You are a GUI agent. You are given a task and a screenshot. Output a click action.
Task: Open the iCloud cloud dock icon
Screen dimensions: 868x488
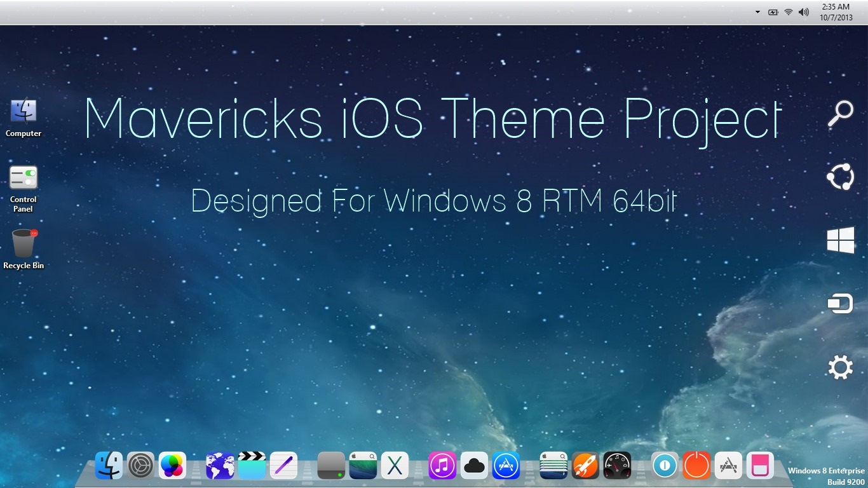tap(474, 466)
